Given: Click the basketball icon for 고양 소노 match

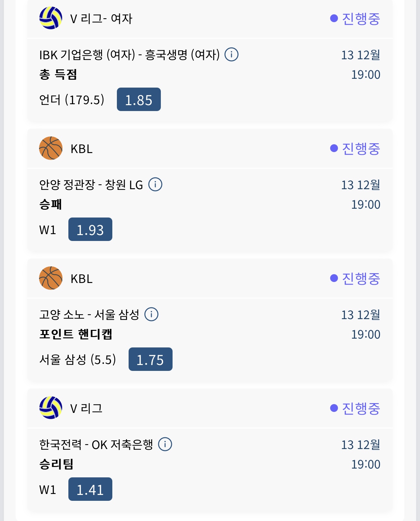Looking at the screenshot, I should coord(51,278).
